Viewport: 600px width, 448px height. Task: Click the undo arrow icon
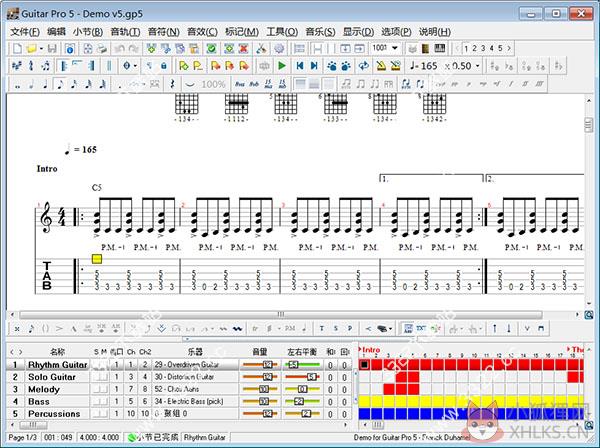[x=120, y=49]
